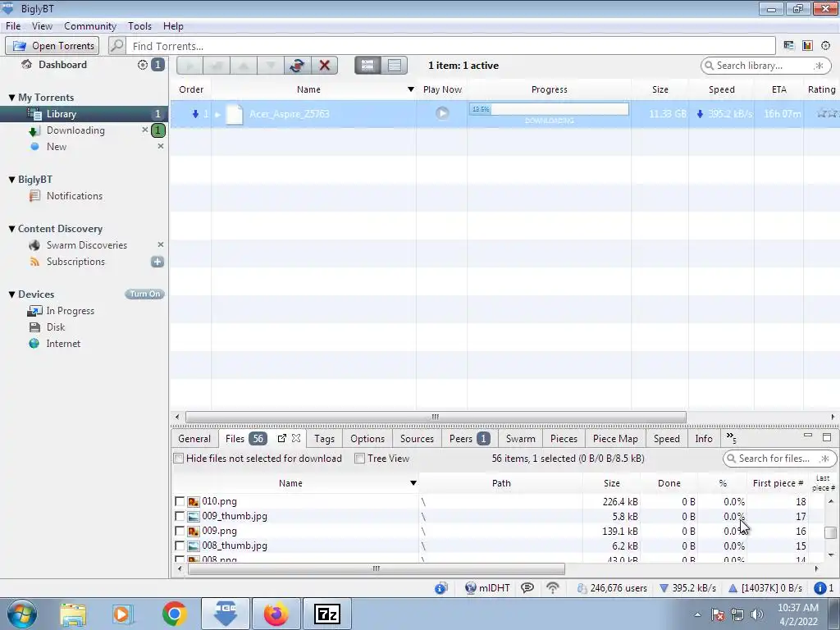Switch to the detailed list view icon
Viewport: 840px width, 630px height.
pos(367,66)
